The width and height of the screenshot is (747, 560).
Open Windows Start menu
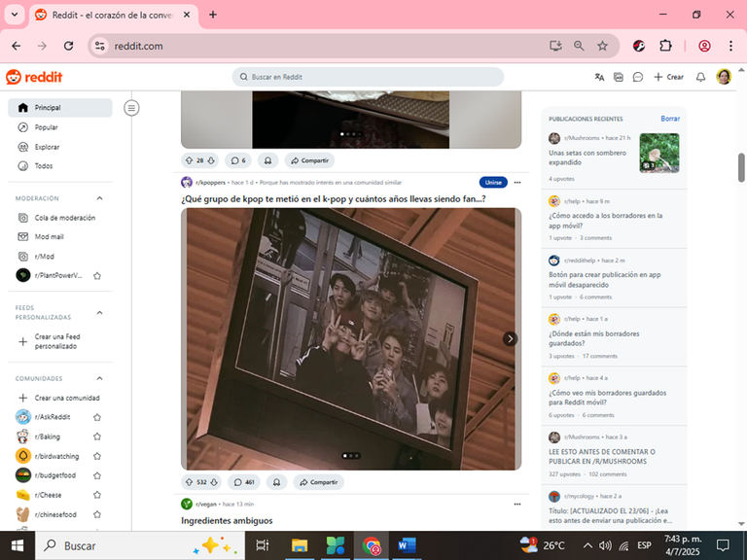point(18,545)
